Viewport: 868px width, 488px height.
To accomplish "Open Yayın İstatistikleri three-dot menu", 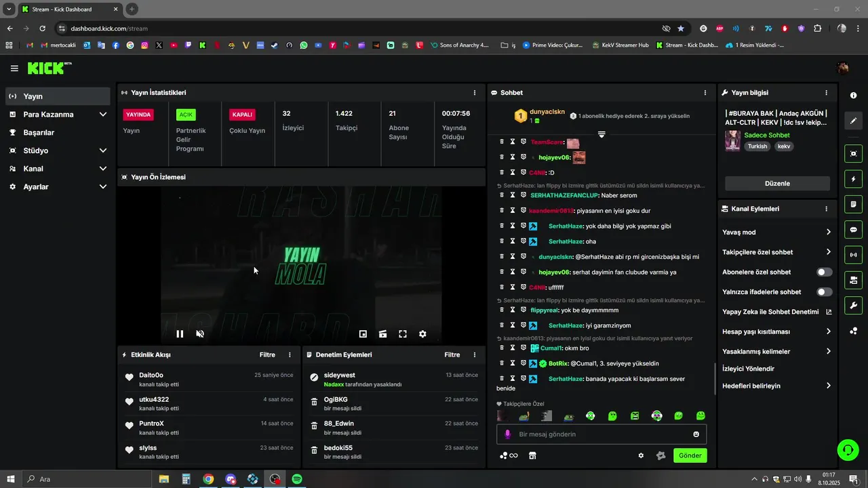I will pos(474,93).
